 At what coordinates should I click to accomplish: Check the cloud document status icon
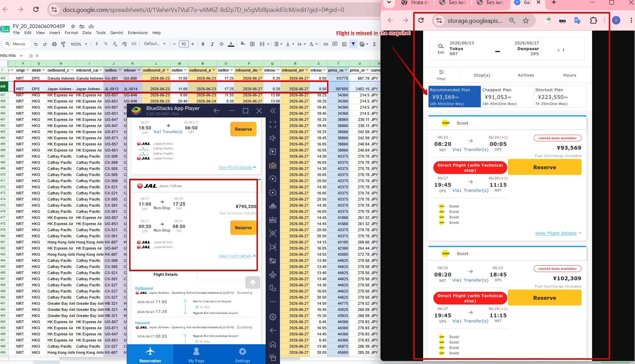click(x=91, y=26)
